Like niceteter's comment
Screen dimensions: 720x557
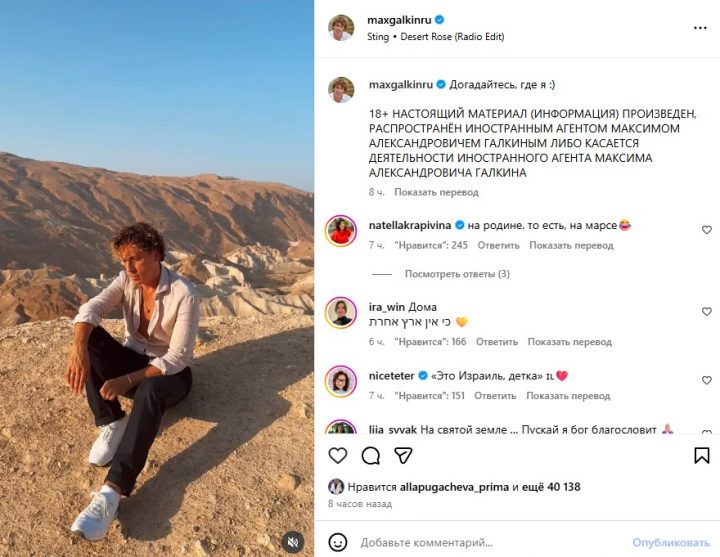[706, 381]
